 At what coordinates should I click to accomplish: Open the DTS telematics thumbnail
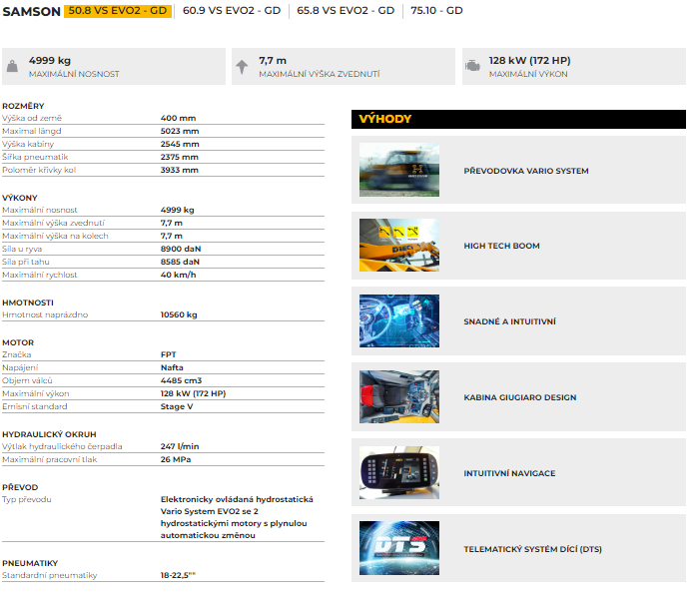point(399,548)
